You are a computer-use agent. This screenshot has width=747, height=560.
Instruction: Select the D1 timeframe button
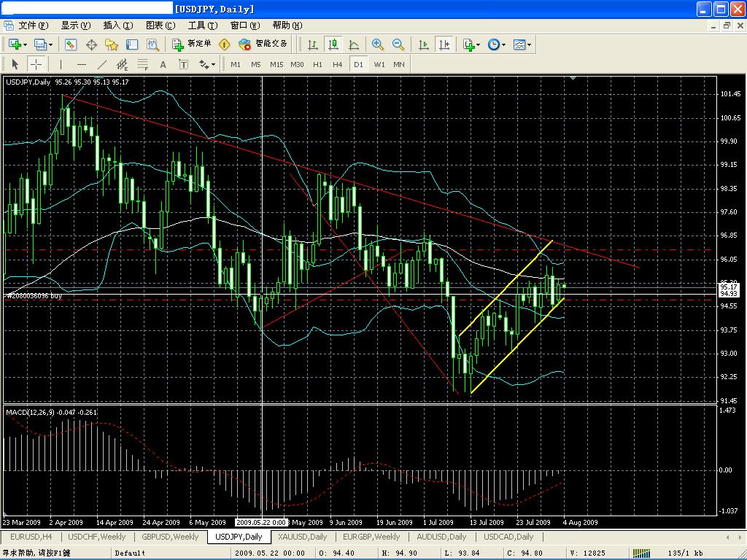[358, 64]
